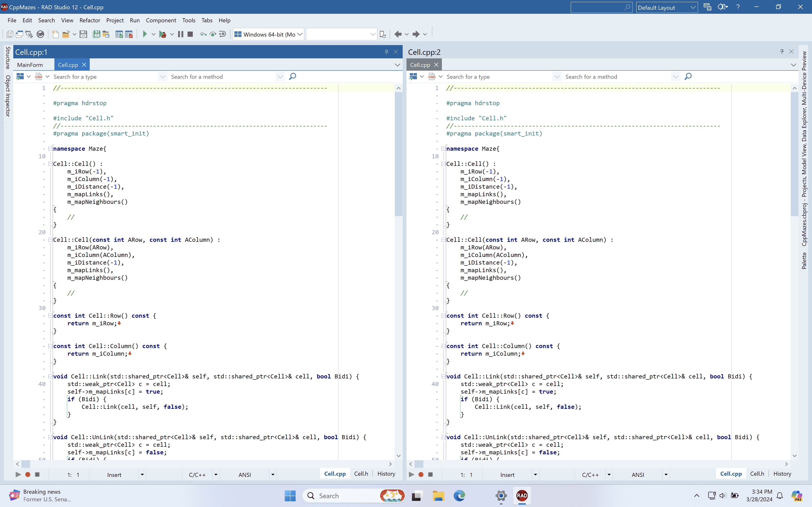Open the Default Layout dropdown
The image size is (812, 507).
pyautogui.click(x=693, y=7)
